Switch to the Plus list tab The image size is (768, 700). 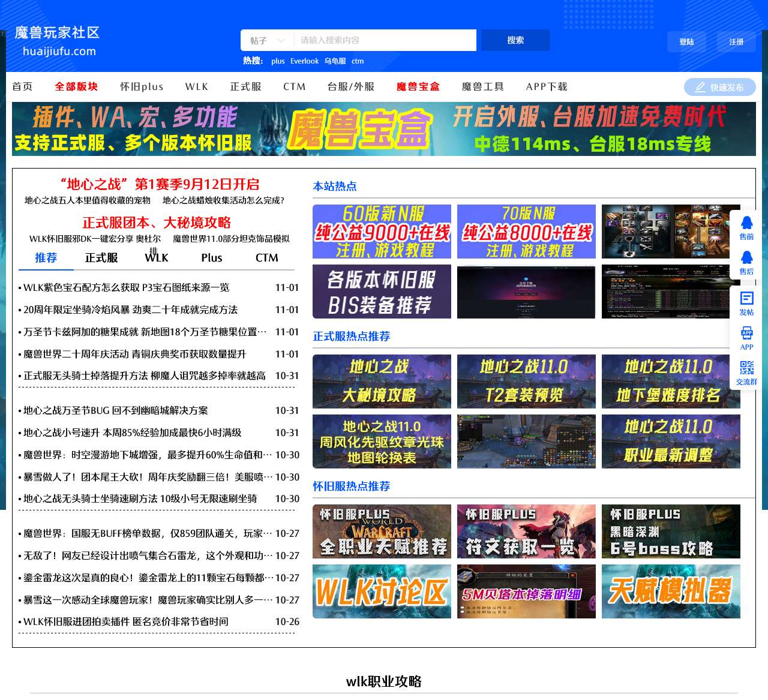tap(212, 257)
